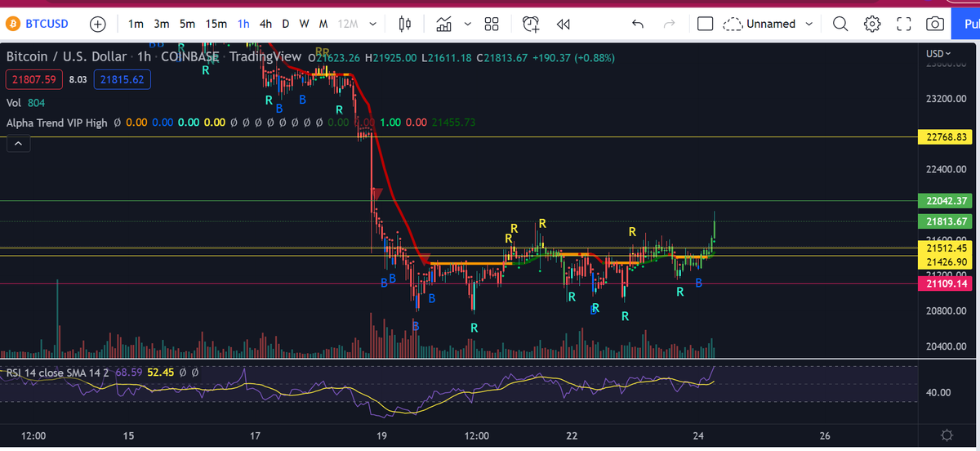Switch to the weekly W timeframe
This screenshot has height=451, width=980.
(x=304, y=24)
